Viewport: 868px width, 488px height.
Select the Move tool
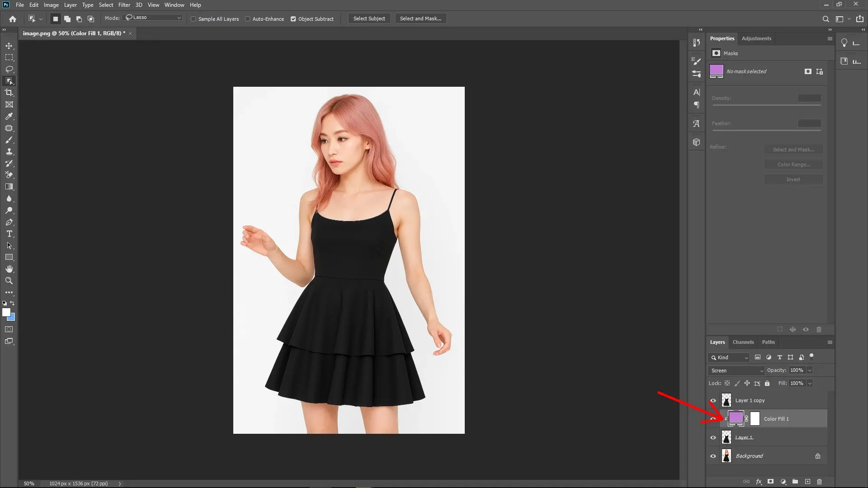pos(9,46)
